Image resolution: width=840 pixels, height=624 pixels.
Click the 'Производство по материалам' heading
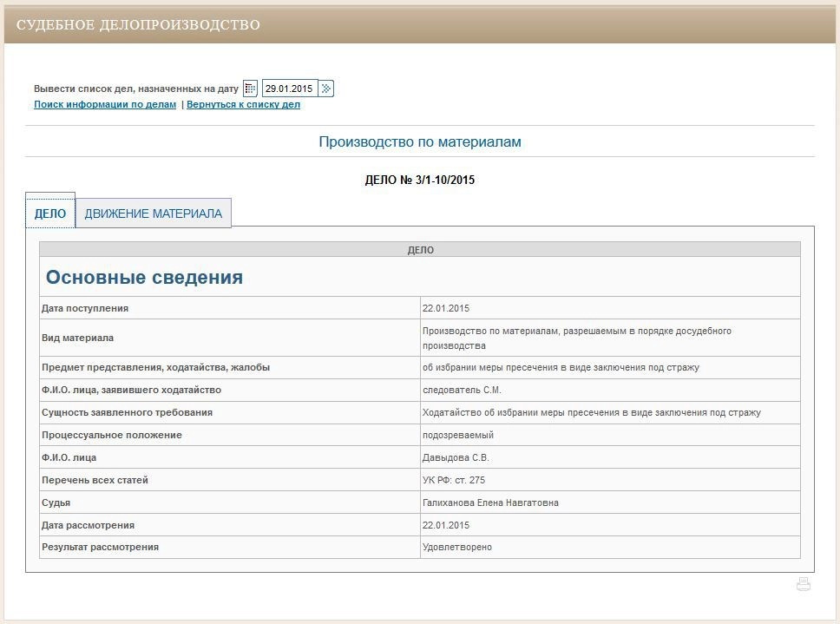[420, 141]
